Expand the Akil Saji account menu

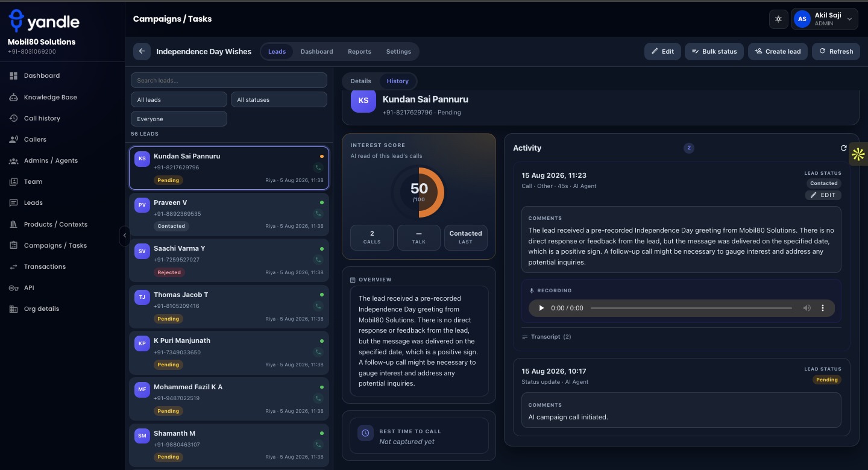click(x=825, y=19)
